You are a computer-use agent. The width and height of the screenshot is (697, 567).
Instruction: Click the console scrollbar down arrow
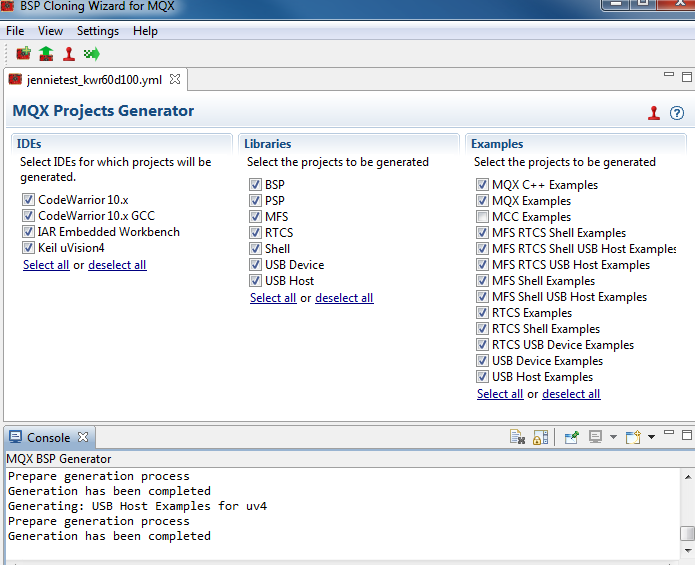688,551
